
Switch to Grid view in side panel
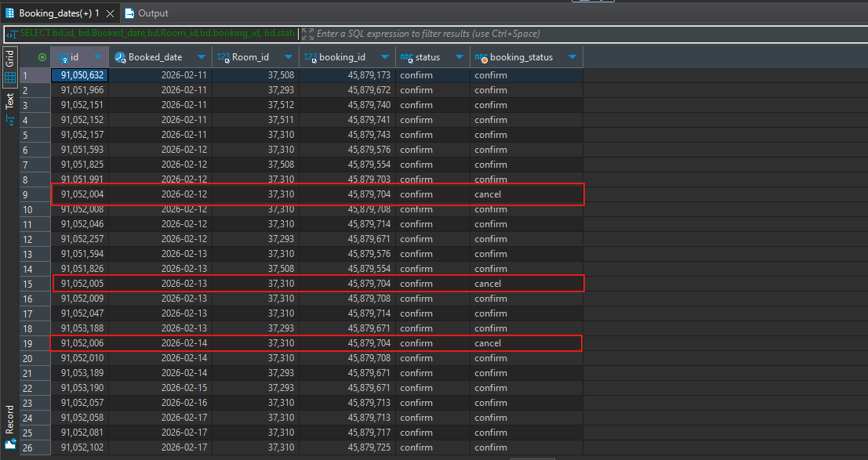(10, 66)
